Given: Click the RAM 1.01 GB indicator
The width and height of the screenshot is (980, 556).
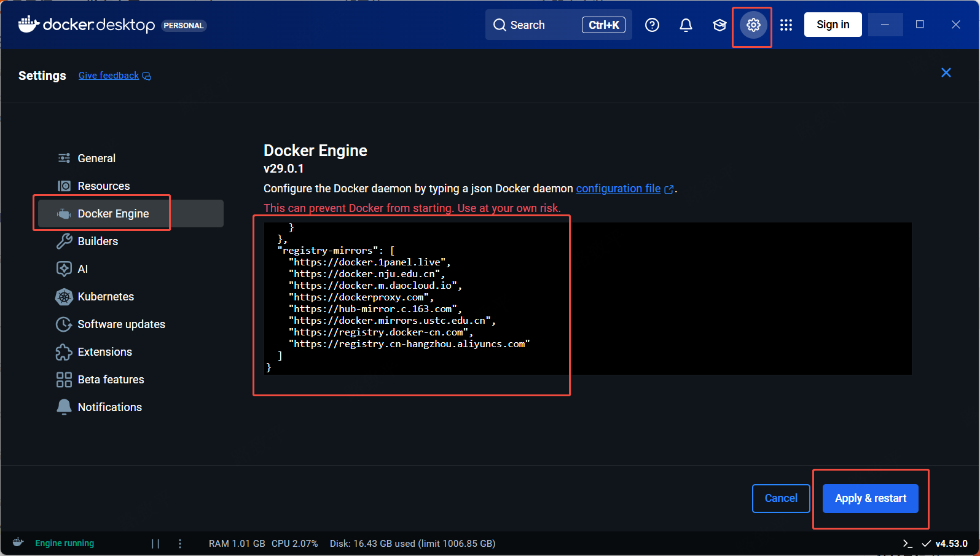Looking at the screenshot, I should pyautogui.click(x=237, y=543).
